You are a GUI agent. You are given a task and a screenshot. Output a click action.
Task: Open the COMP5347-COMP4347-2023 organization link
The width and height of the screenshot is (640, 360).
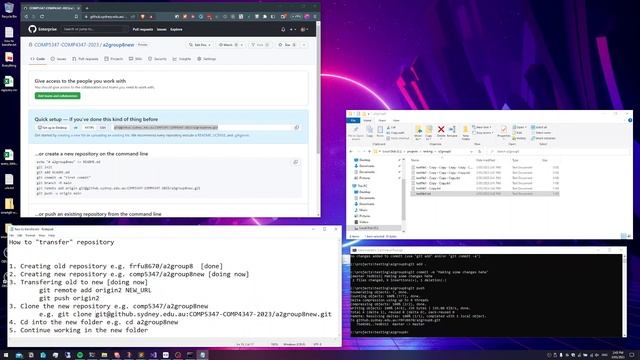67,45
